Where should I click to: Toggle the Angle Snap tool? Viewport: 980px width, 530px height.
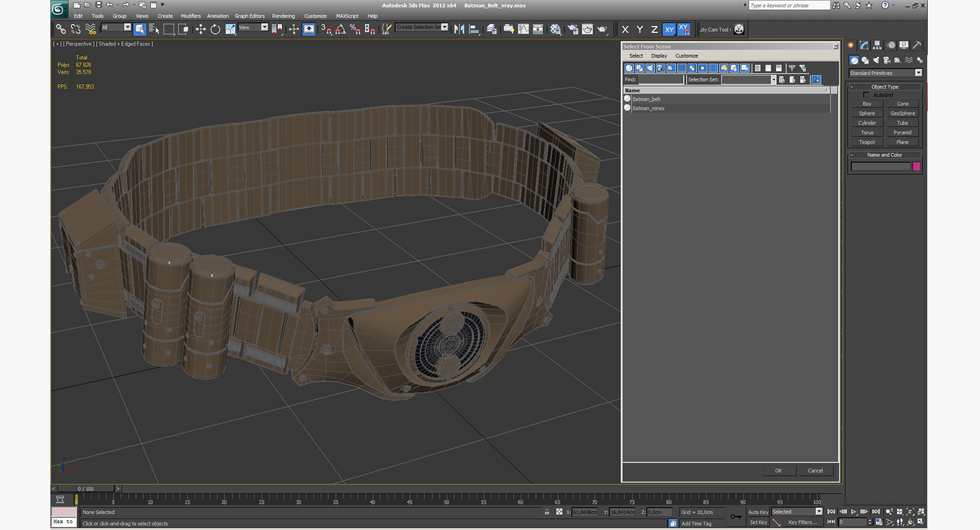point(340,29)
